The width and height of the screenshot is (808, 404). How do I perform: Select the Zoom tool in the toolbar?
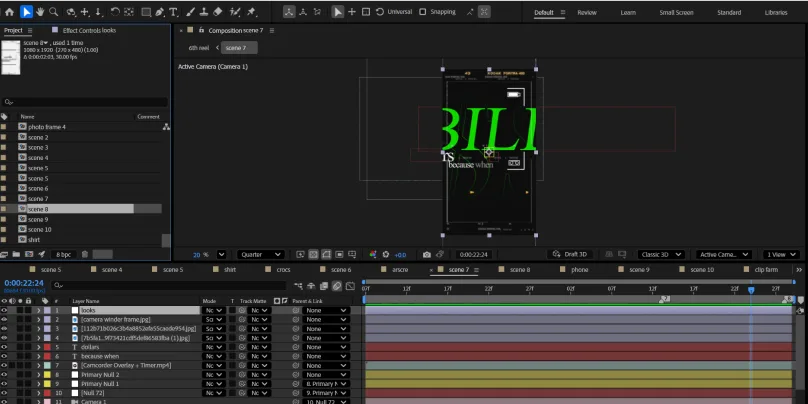54,12
